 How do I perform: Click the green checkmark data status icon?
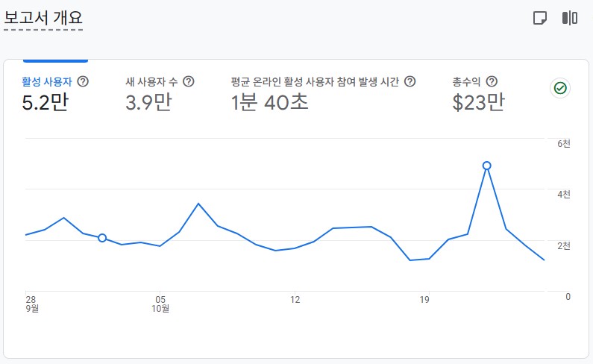[560, 88]
